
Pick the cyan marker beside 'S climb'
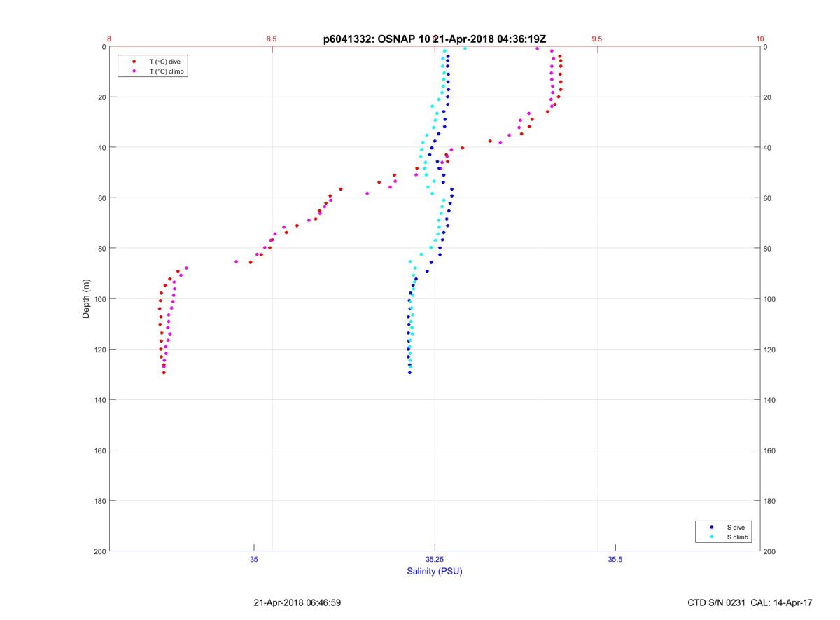pos(712,537)
